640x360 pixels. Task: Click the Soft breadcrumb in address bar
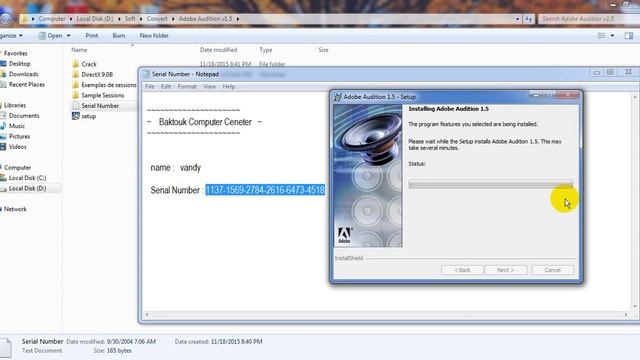[130, 19]
